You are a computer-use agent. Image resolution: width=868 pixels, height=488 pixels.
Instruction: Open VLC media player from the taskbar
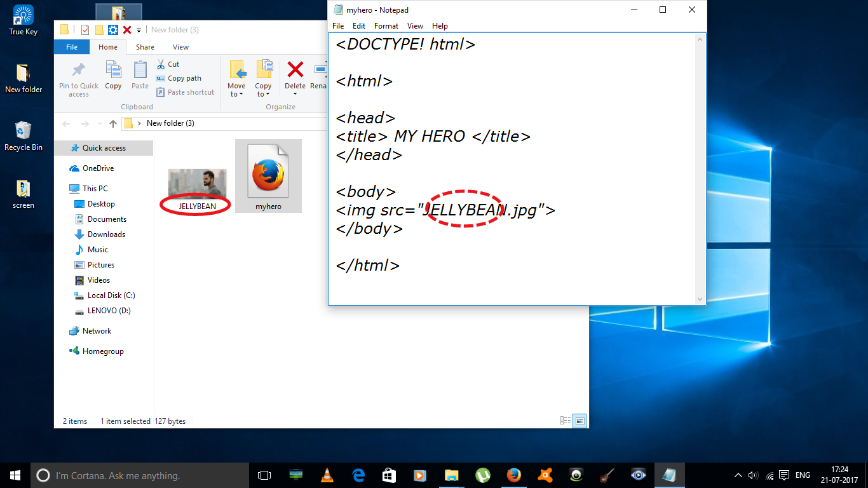[x=327, y=475]
